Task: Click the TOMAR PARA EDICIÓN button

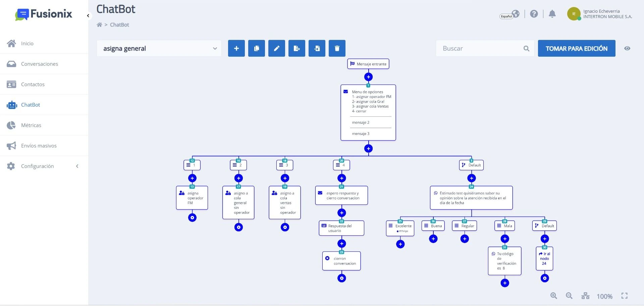Action: [577, 49]
